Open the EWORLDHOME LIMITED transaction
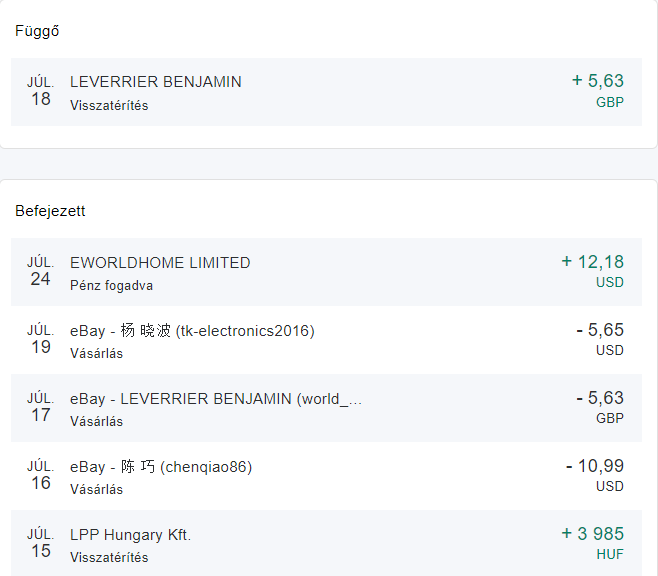 [x=160, y=263]
